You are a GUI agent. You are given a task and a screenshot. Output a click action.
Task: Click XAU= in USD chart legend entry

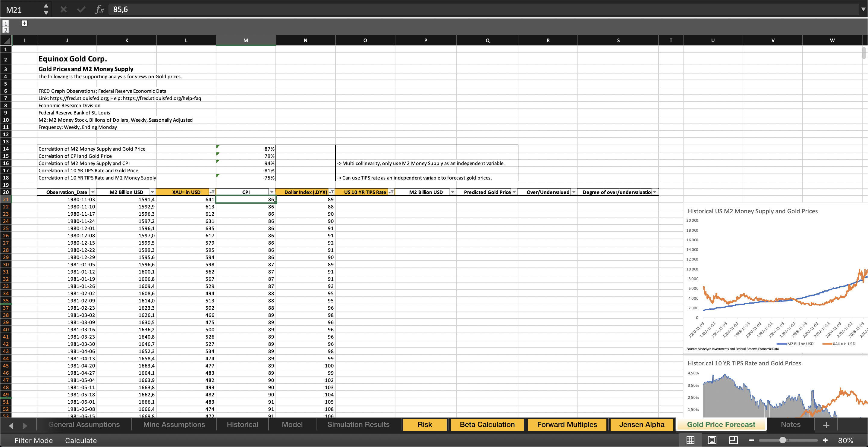(839, 344)
